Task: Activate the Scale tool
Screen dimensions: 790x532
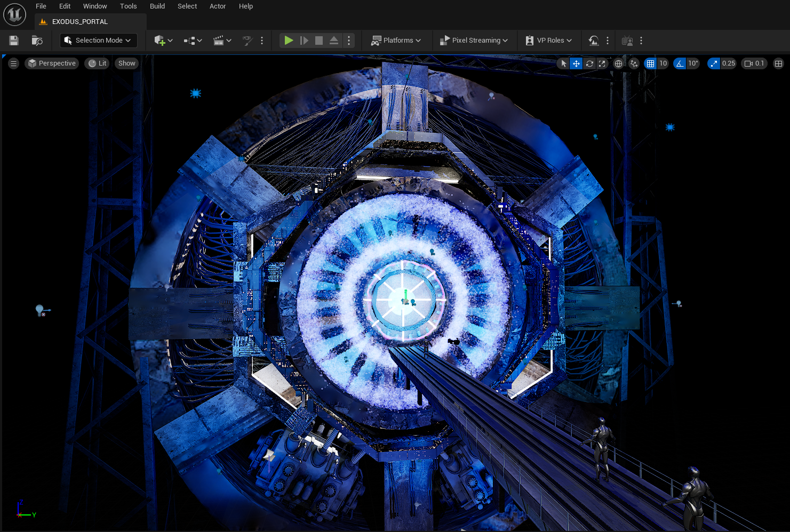Action: (x=602, y=63)
